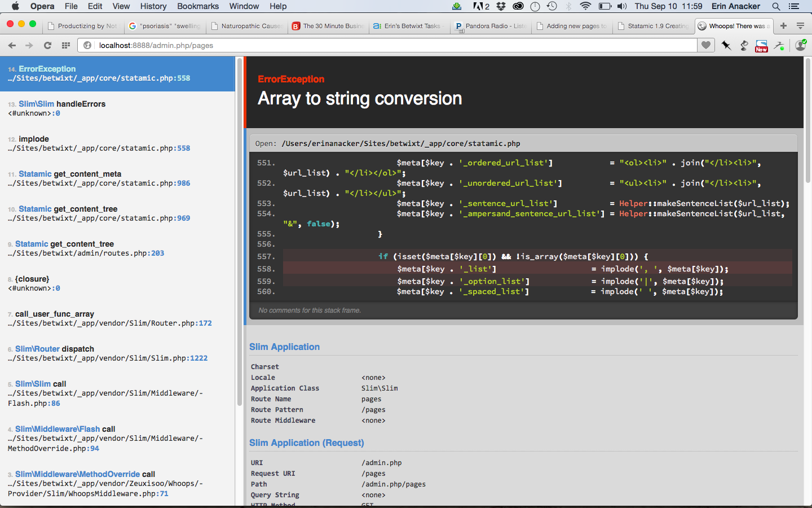Viewport: 812px width, 508px height.
Task: Open the Dropbox menu bar icon
Action: click(x=501, y=6)
